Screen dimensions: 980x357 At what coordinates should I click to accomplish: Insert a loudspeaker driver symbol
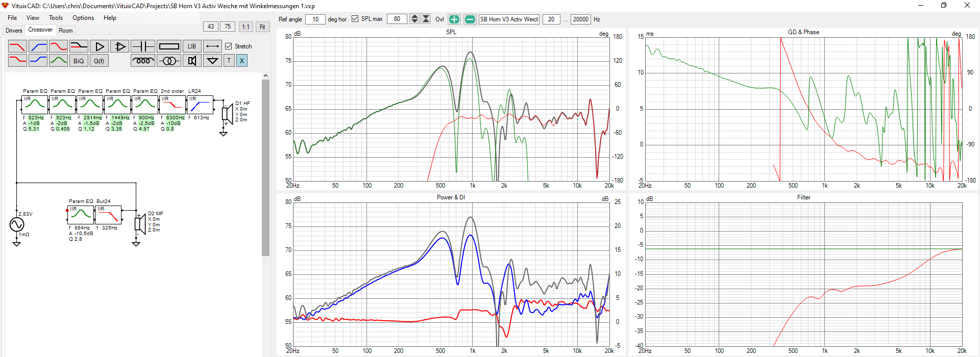click(192, 61)
